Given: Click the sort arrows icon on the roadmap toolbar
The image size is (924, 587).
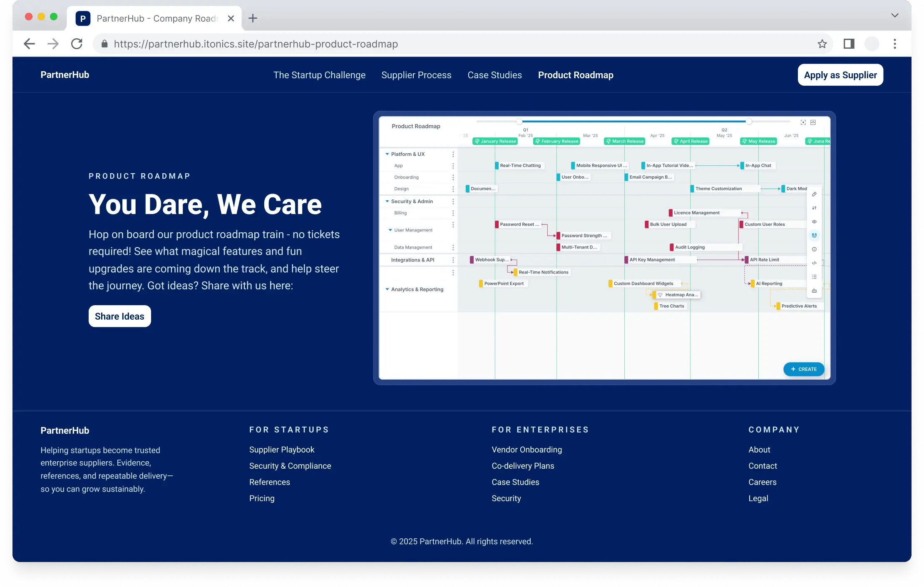Looking at the screenshot, I should (x=815, y=208).
